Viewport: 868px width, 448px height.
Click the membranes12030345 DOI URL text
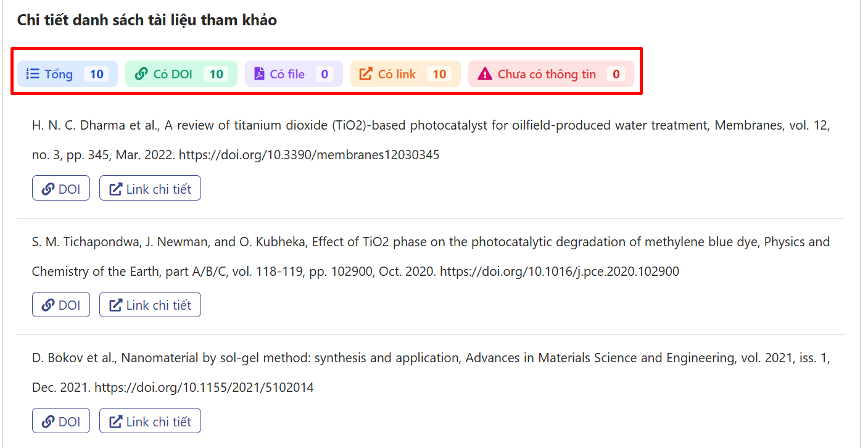[x=309, y=155]
